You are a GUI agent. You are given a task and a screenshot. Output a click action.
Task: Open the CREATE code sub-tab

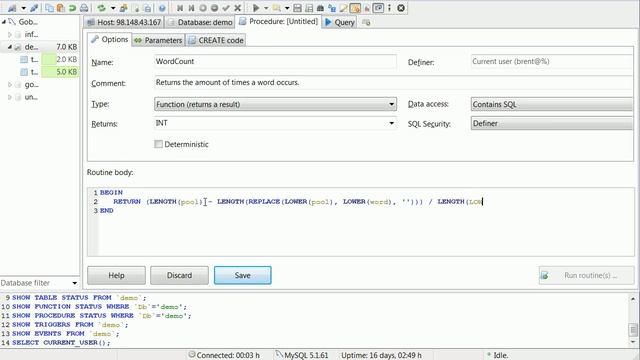[216, 40]
